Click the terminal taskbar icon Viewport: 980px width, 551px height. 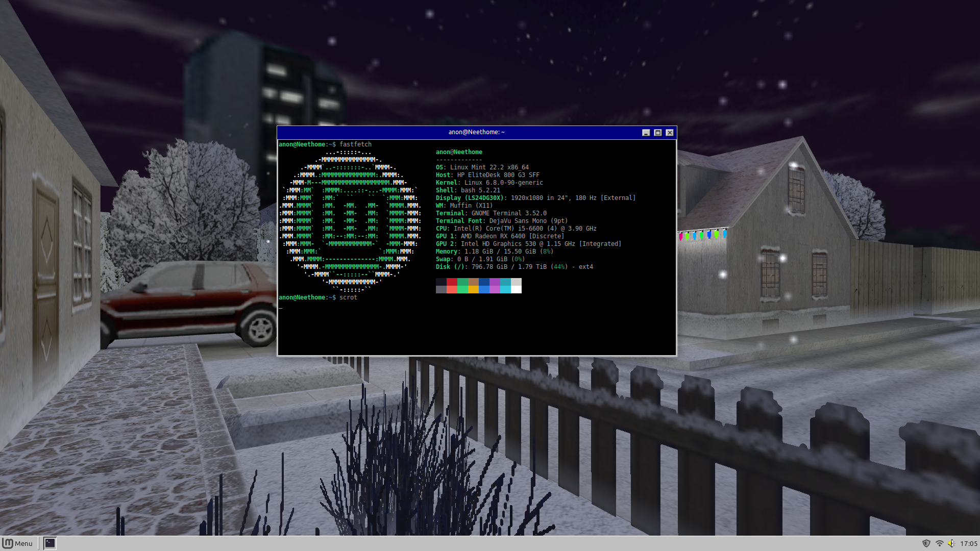[50, 543]
